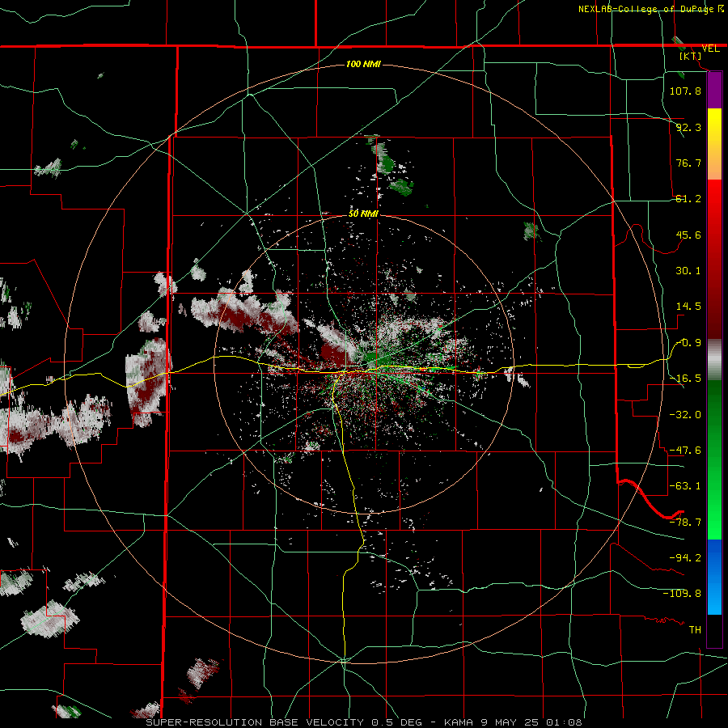Image resolution: width=728 pixels, height=728 pixels.
Task: Click the 50 NMI range ring label
Action: [363, 214]
